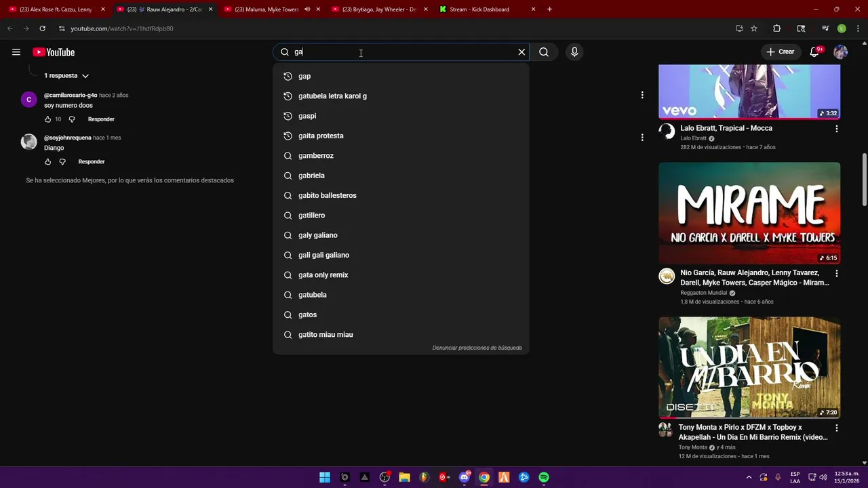Viewport: 868px width, 488px height.
Task: Select the 'gabito ballesteros' suggestion
Action: (x=401, y=195)
